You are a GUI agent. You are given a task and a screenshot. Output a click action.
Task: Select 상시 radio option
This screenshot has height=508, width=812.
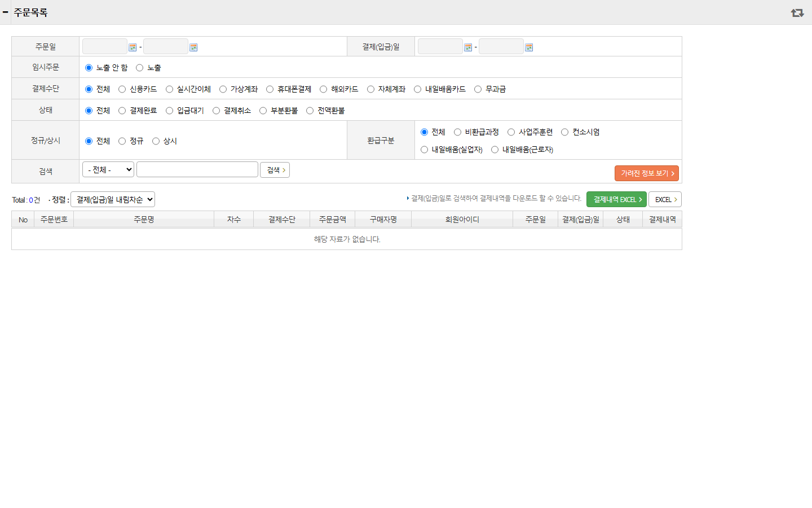click(x=156, y=141)
